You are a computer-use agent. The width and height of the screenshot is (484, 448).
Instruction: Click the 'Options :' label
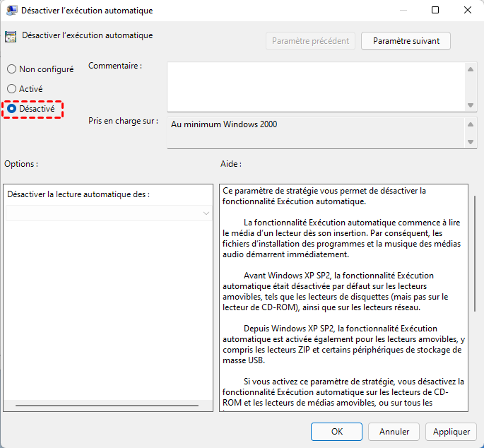pyautogui.click(x=21, y=164)
